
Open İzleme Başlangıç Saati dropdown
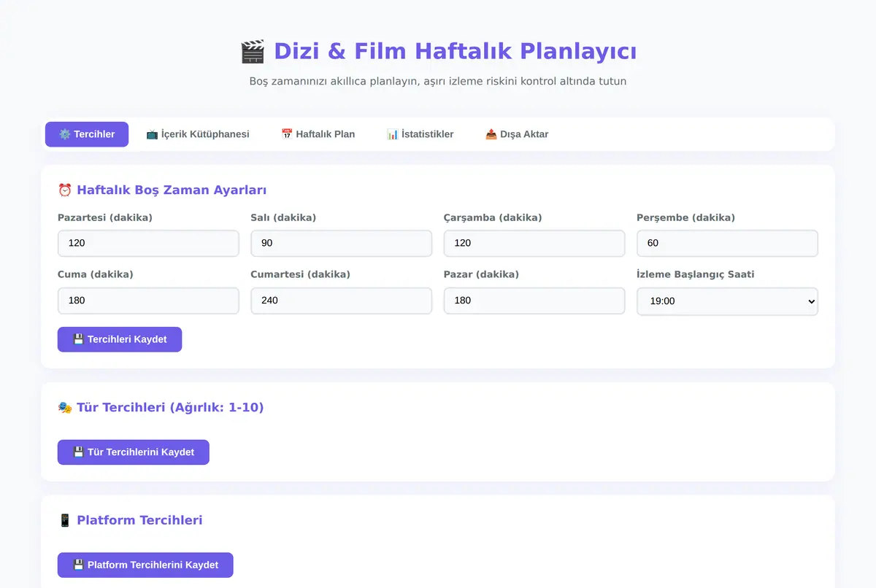[x=727, y=301]
